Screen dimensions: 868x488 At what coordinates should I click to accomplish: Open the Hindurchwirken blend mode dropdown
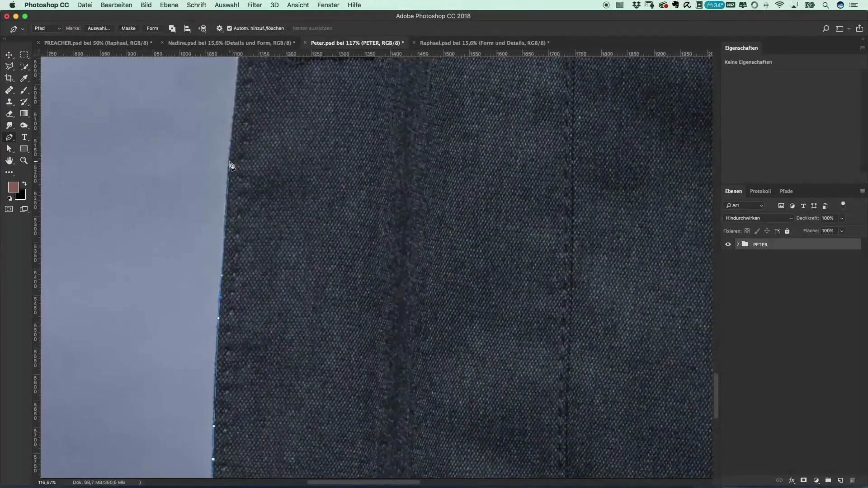(x=759, y=218)
